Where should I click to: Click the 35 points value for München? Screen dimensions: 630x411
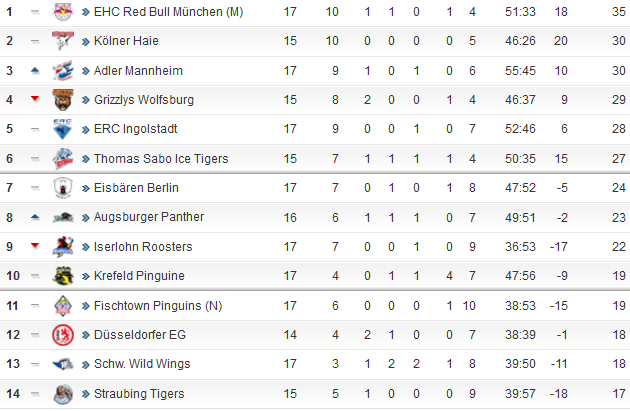[x=619, y=12]
